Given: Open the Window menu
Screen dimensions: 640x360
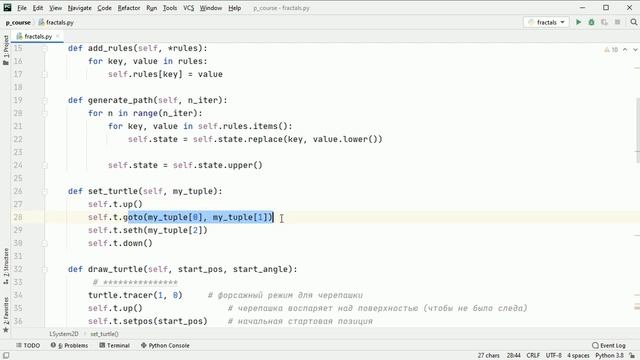Looking at the screenshot, I should click(211, 8).
